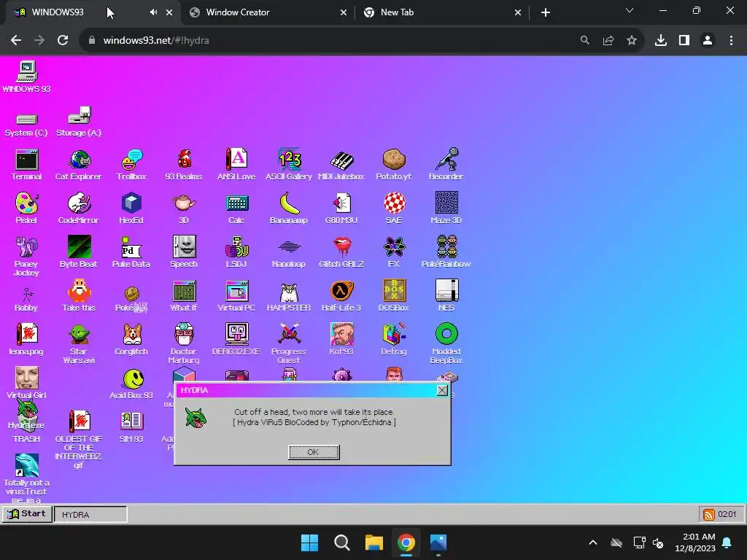Open SIM 93 book icon
This screenshot has width=747, height=560.
tap(131, 427)
